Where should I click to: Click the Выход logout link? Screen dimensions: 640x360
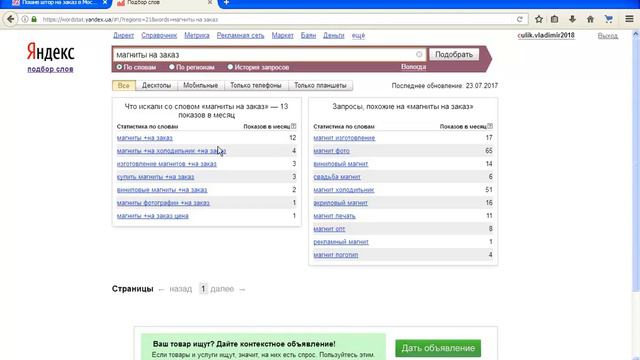pos(607,36)
